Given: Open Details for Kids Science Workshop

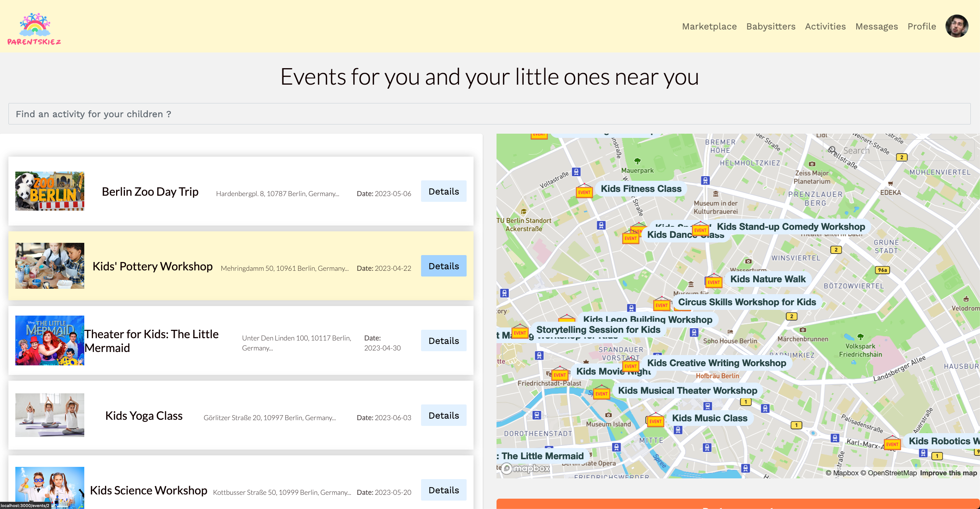Looking at the screenshot, I should pos(444,490).
